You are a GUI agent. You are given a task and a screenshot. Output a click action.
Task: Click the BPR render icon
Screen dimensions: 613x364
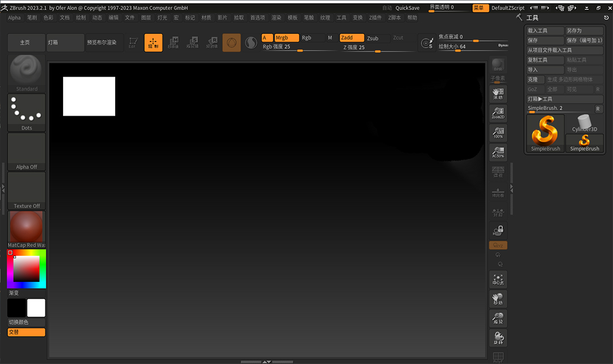(498, 65)
